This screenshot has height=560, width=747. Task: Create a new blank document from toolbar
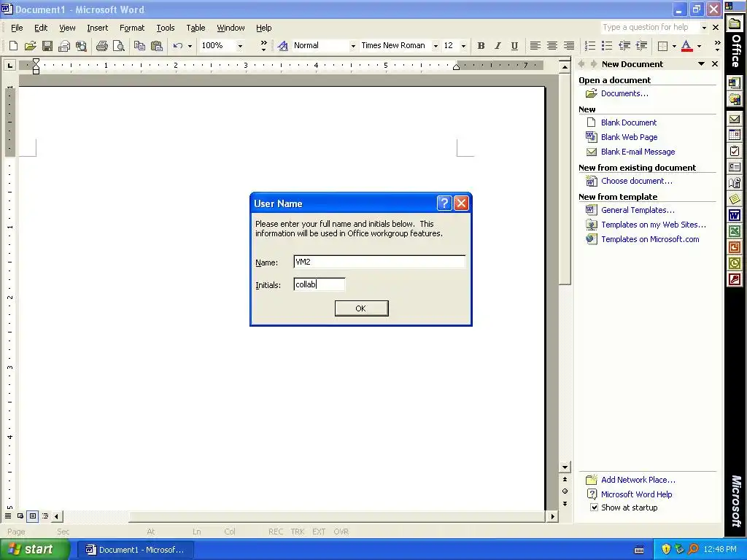pyautogui.click(x=13, y=46)
